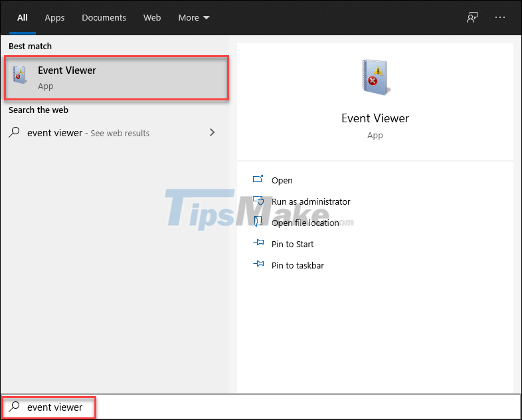
Task: Open the feedback person icon
Action: point(472,17)
